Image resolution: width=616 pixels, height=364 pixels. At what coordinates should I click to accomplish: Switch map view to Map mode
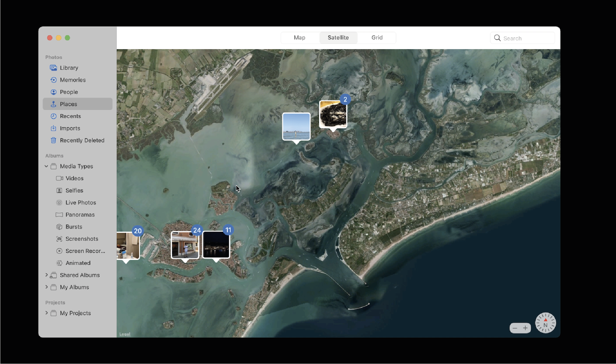(300, 38)
